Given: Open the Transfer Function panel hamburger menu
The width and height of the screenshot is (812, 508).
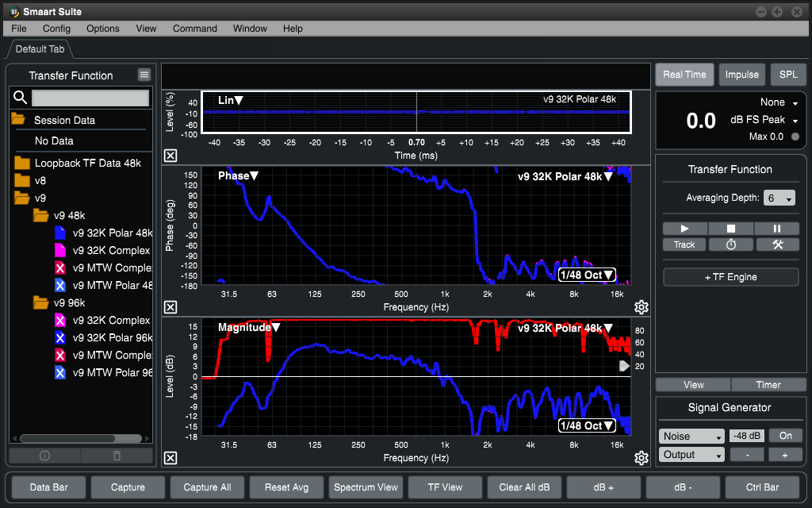Looking at the screenshot, I should point(144,75).
